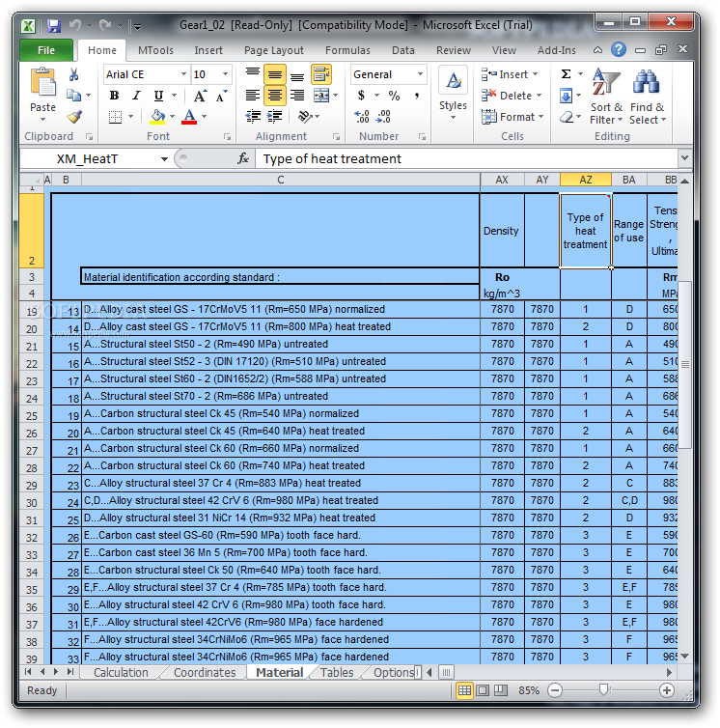This screenshot has width=720, height=728.
Task: Click the Insert Function fx icon
Action: pyautogui.click(x=243, y=158)
